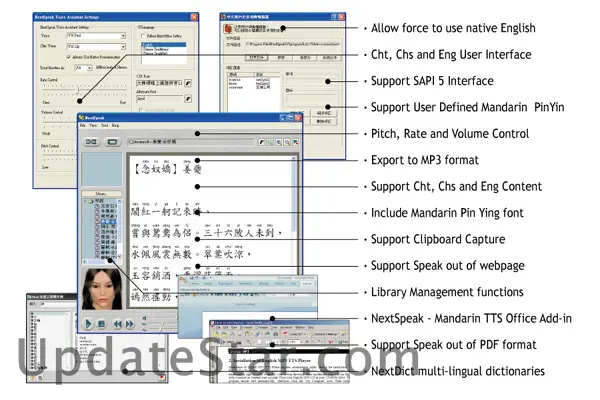Click the file path field in NextSpeak toolbar

pos(192,142)
